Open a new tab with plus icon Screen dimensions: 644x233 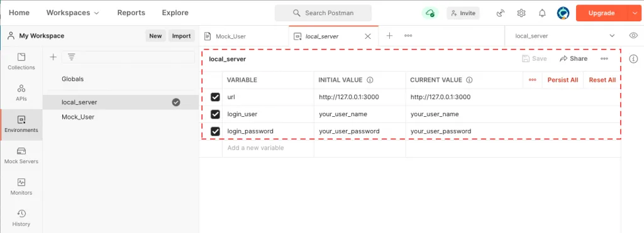coord(389,36)
